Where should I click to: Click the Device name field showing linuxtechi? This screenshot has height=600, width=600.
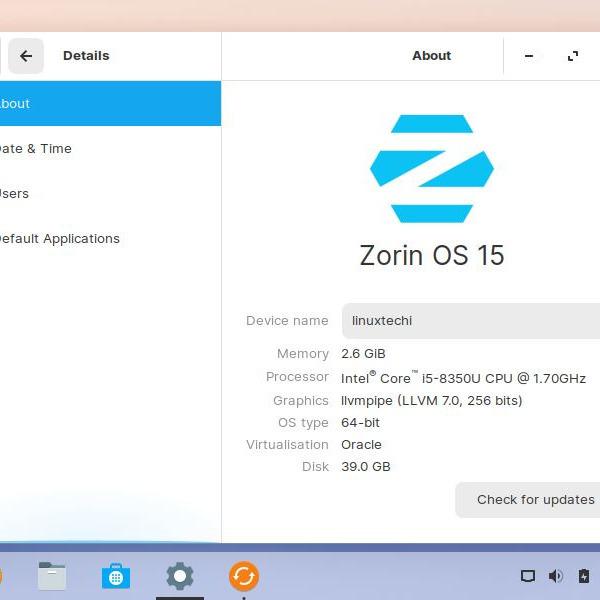(x=470, y=321)
